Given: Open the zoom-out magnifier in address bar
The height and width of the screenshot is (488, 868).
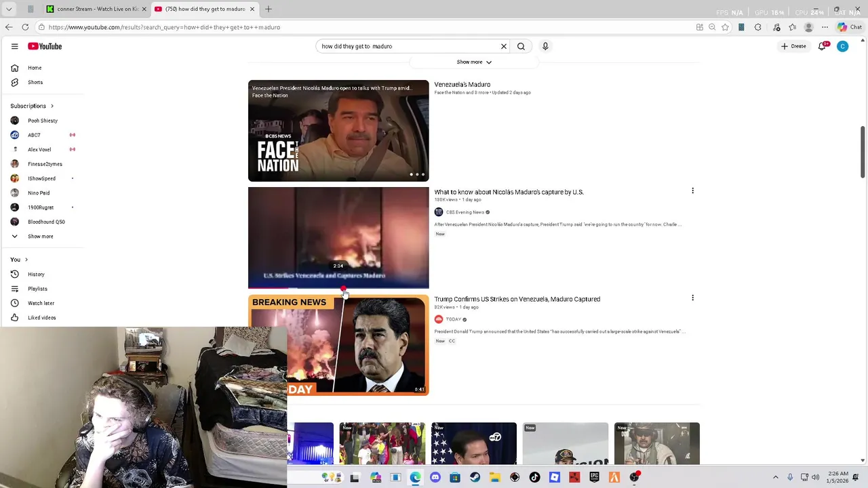Looking at the screenshot, I should click(x=712, y=27).
